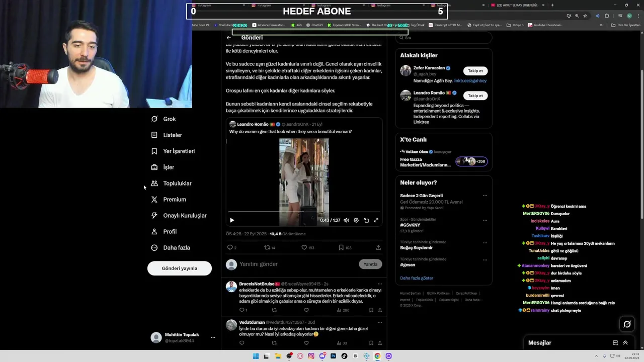
Task: Open Grok from the sidebar
Action: coord(164,119)
